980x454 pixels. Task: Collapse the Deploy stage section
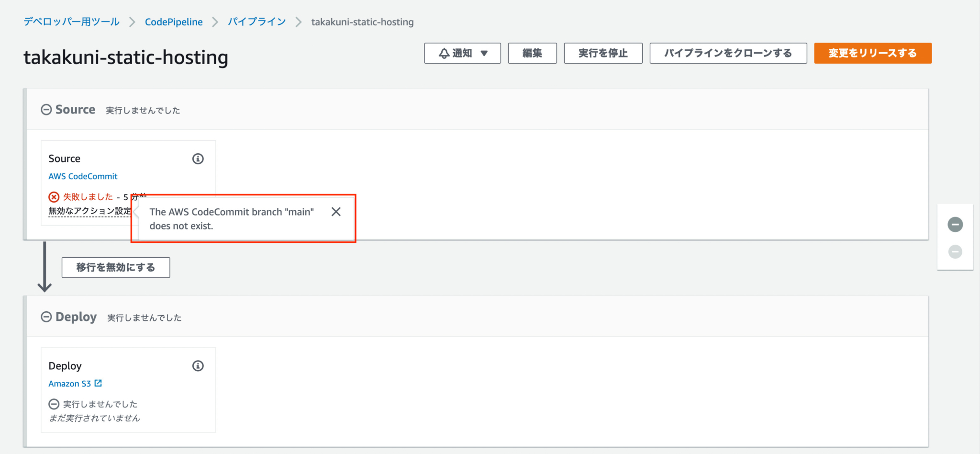(x=46, y=317)
